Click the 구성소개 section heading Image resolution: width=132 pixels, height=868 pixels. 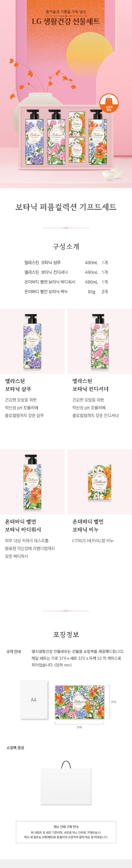[66, 246]
